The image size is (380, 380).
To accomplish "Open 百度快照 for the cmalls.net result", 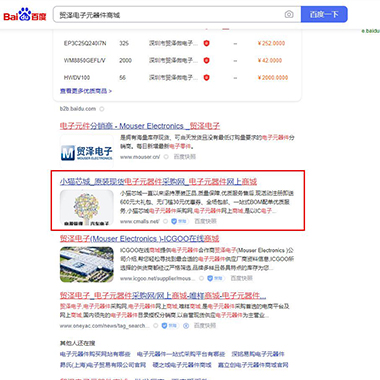I will [205, 221].
